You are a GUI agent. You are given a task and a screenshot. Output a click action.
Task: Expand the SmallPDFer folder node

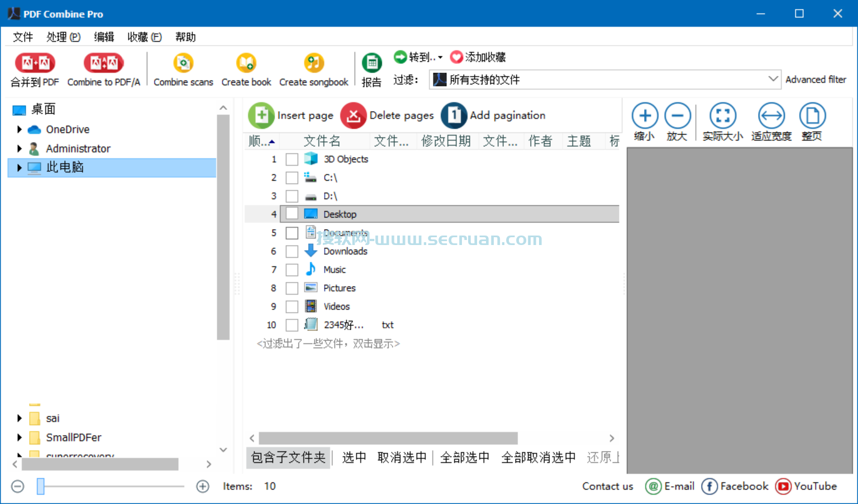(20, 437)
